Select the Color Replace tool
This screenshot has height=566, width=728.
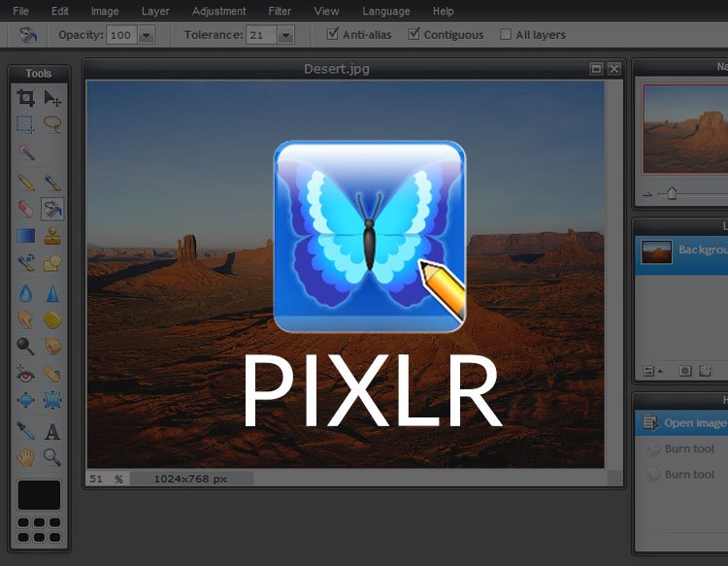(x=25, y=263)
